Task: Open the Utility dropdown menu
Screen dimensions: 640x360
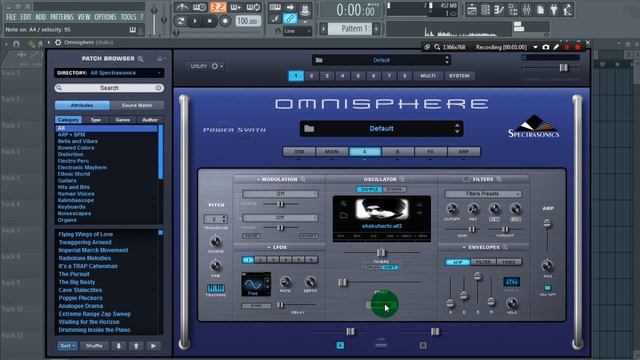Action: click(x=206, y=66)
